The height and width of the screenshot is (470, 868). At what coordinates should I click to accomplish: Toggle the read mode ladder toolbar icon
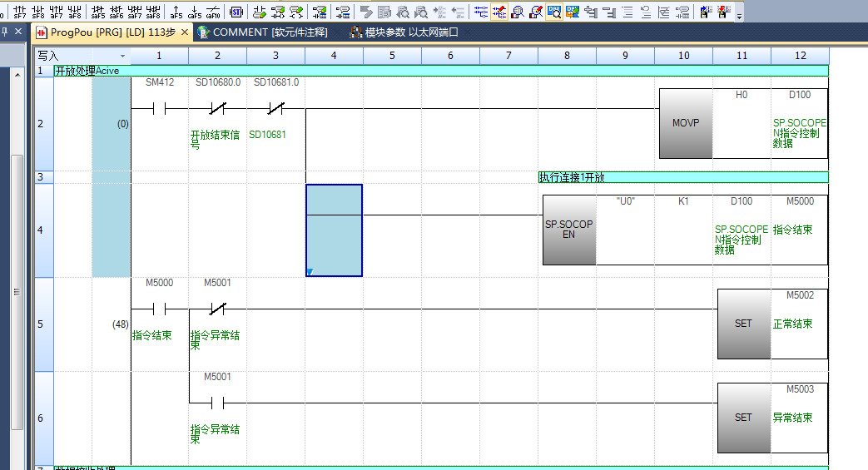[481, 12]
